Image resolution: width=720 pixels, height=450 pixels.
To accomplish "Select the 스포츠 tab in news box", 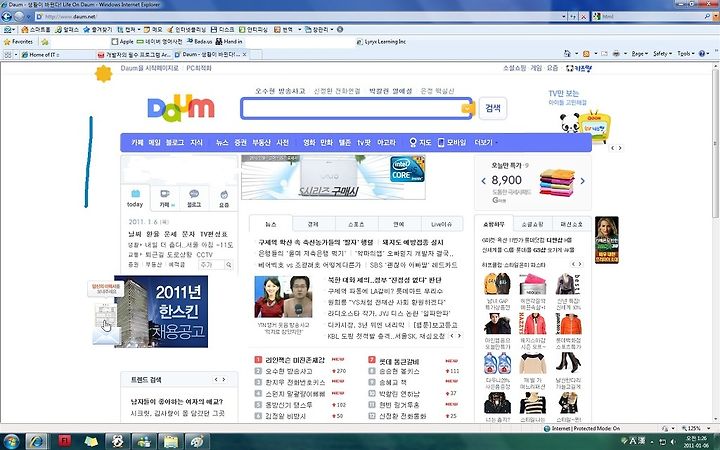I will coord(356,224).
